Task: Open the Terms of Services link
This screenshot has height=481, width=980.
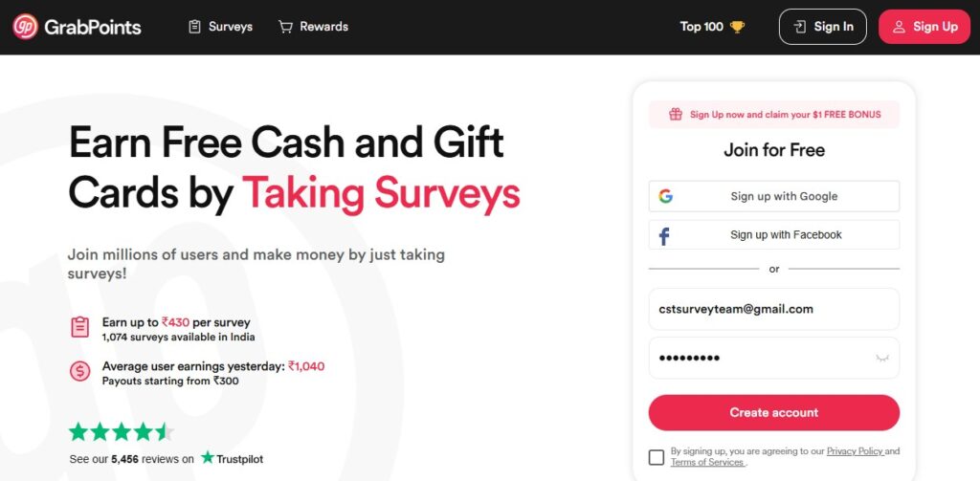Action: (x=707, y=462)
